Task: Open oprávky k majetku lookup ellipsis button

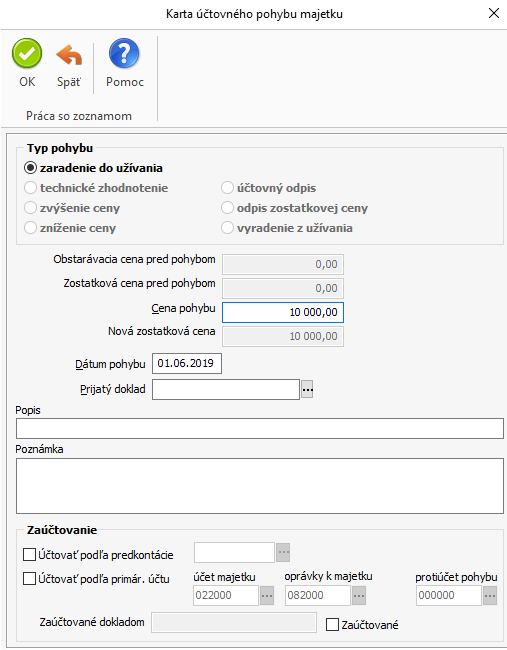Action: 359,596
